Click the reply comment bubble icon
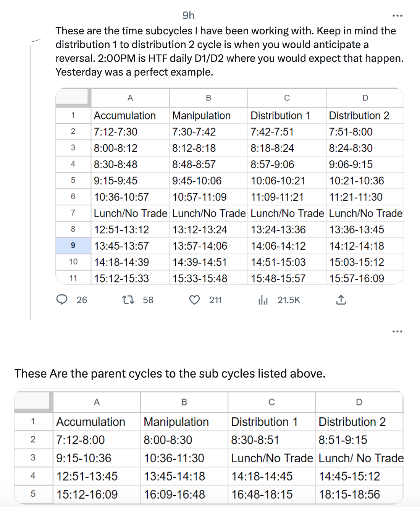The height and width of the screenshot is (507, 420). (62, 300)
